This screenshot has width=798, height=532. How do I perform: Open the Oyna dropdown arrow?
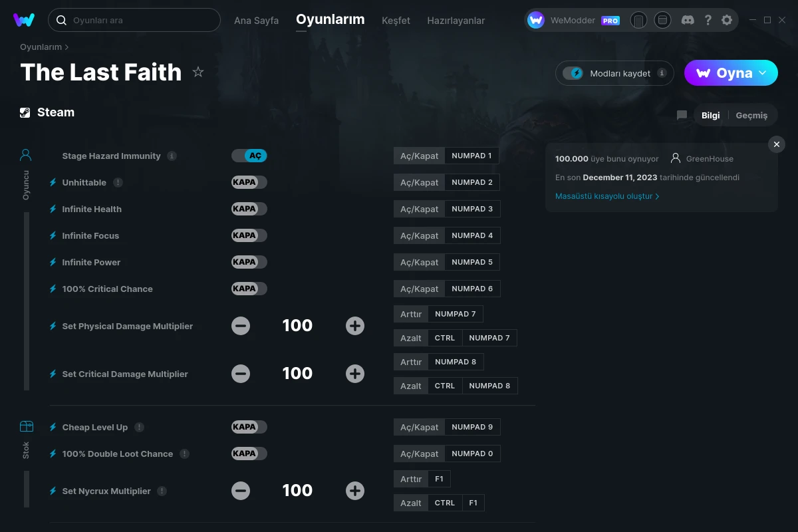pos(763,72)
